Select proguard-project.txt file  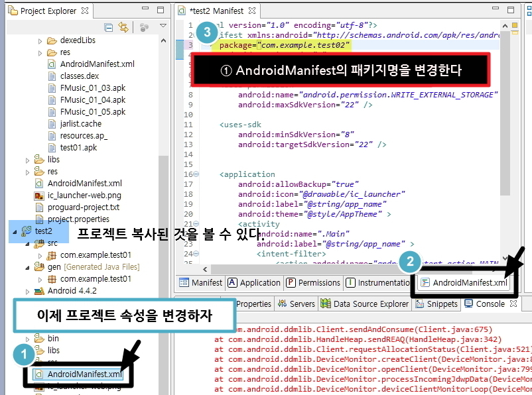click(x=84, y=207)
